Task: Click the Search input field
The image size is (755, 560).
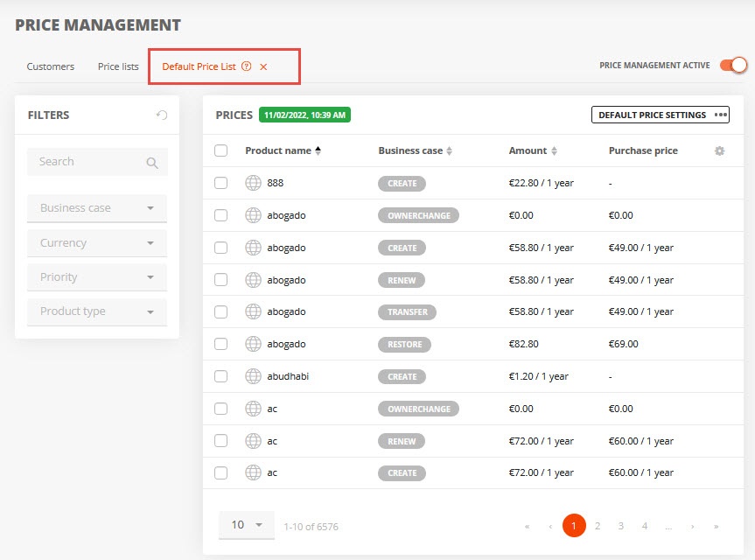Action: pyautogui.click(x=97, y=162)
